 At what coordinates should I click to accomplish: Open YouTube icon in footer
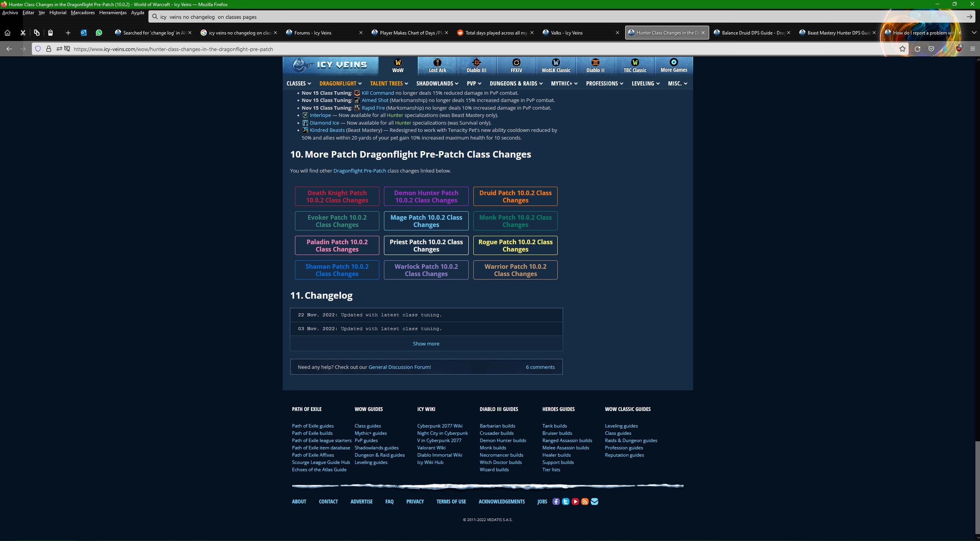coord(575,502)
